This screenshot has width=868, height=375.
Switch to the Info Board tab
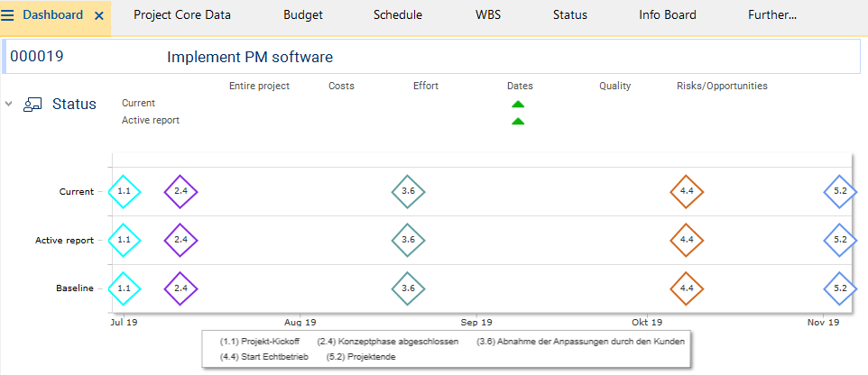tap(668, 15)
